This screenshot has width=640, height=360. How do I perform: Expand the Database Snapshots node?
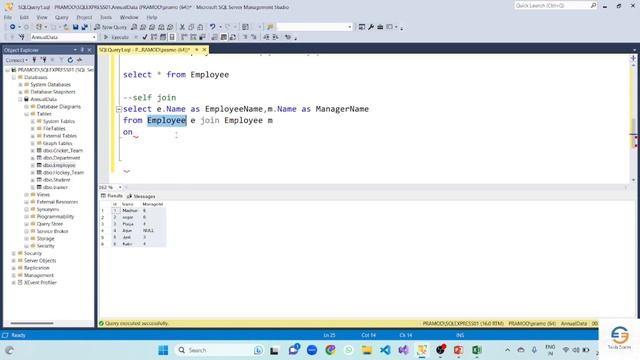tap(20, 92)
